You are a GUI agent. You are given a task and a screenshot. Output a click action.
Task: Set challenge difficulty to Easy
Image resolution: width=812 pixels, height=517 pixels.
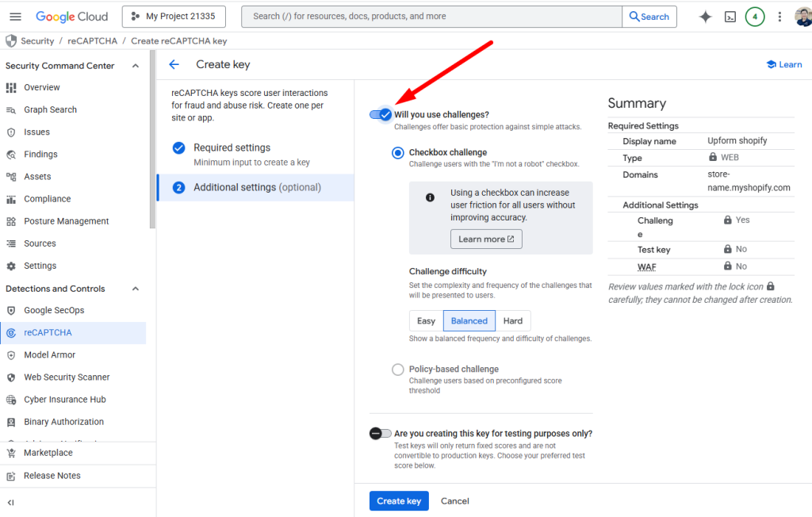pos(426,320)
